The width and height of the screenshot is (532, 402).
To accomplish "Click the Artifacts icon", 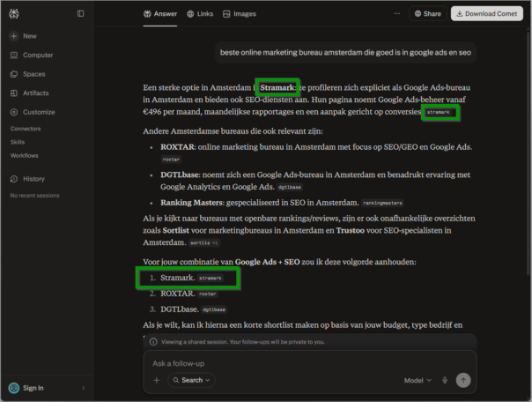I will point(14,93).
